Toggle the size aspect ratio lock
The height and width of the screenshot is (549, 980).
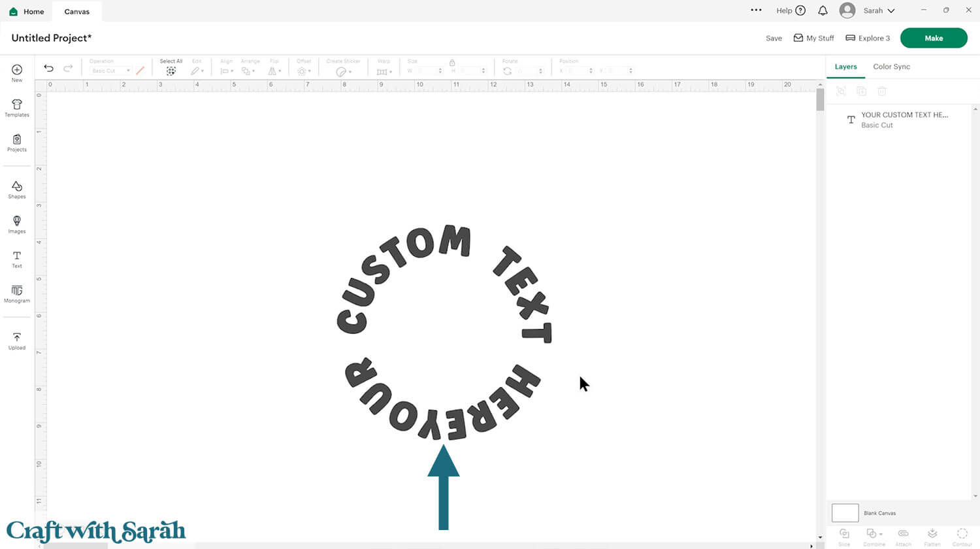point(451,62)
